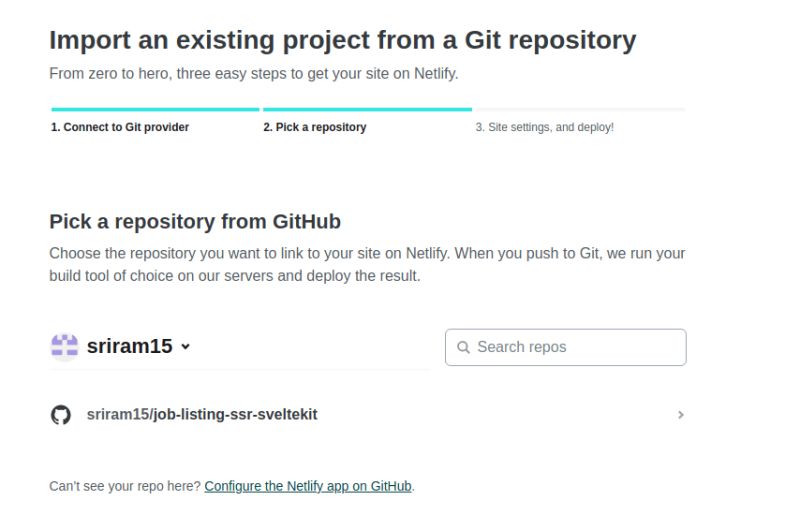The height and width of the screenshot is (515, 800).
Task: Expand the sriram15 account dropdown arrow
Action: (x=185, y=347)
